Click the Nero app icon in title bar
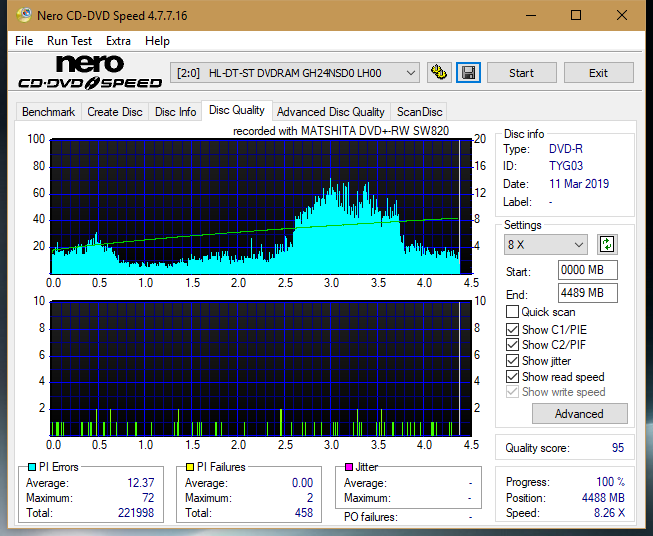This screenshot has width=653, height=536. (x=24, y=15)
